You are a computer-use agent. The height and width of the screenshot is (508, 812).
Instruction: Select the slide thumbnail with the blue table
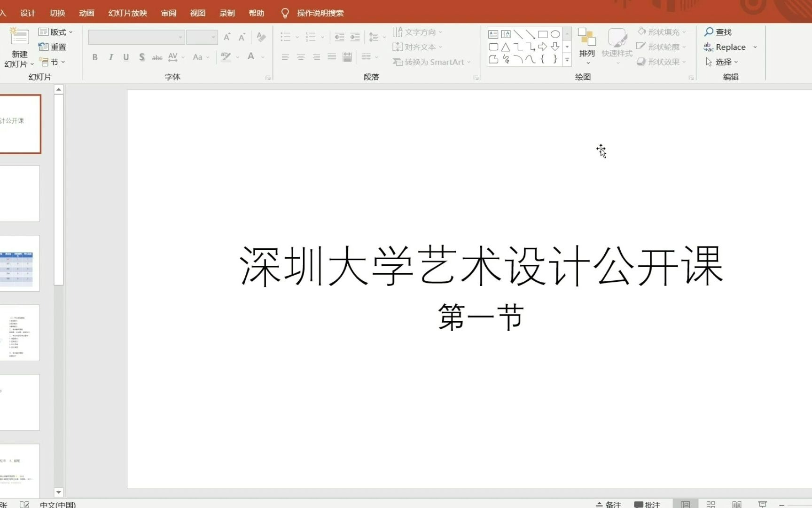click(20, 263)
